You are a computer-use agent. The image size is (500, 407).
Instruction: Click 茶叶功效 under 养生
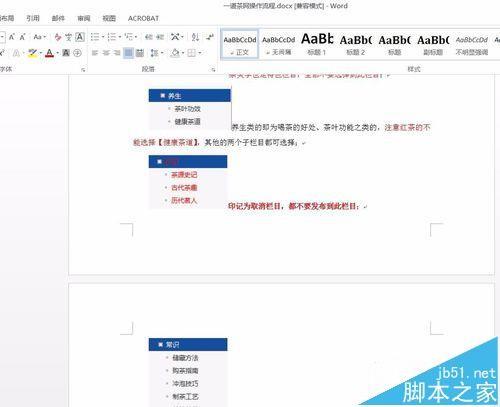187,109
